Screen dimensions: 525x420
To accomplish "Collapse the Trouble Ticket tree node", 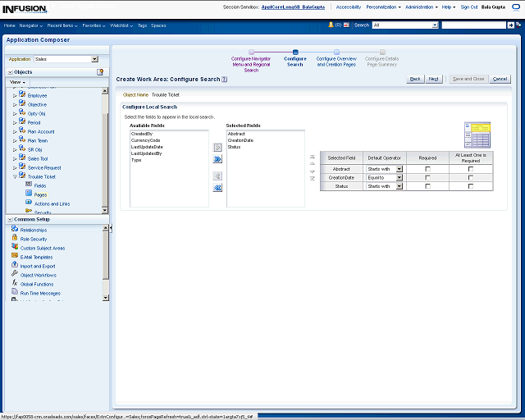I will [x=14, y=176].
